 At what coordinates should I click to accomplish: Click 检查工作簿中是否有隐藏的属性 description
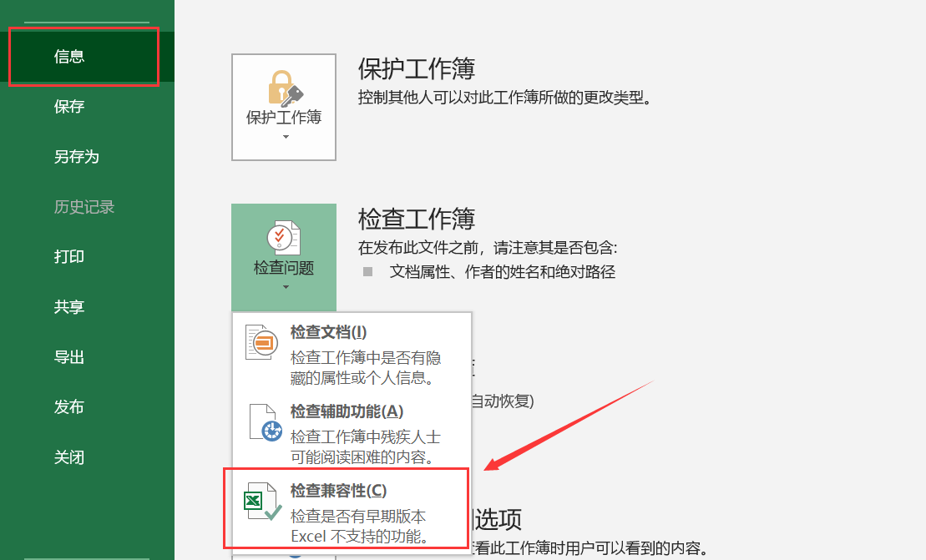point(366,368)
